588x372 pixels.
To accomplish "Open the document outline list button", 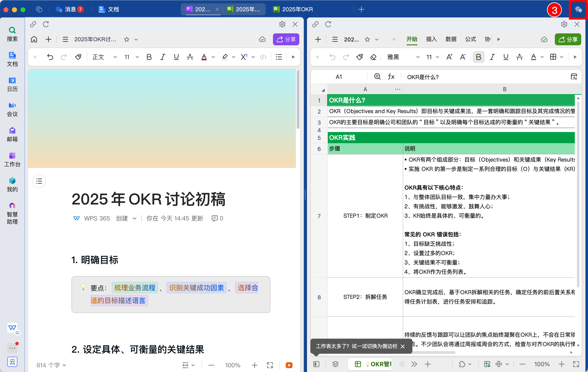I will (x=39, y=181).
